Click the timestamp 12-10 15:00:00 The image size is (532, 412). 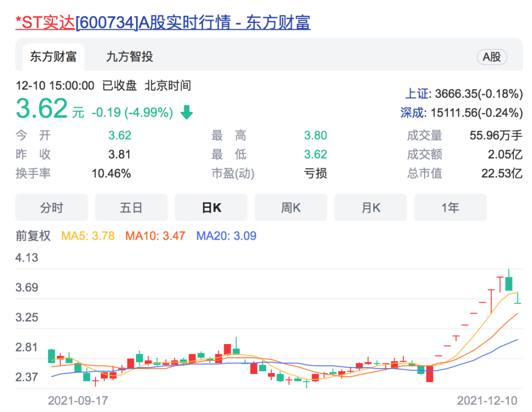(55, 86)
